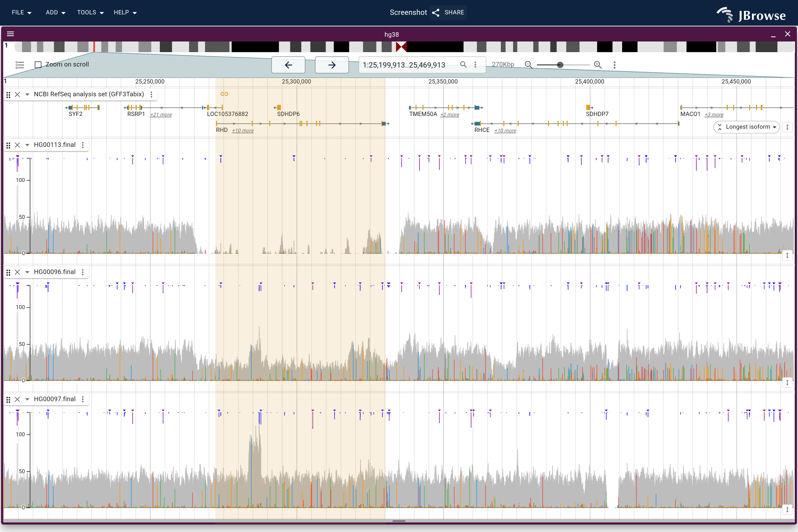Click the Screenshot session title
This screenshot has height=532, width=798.
408,13
